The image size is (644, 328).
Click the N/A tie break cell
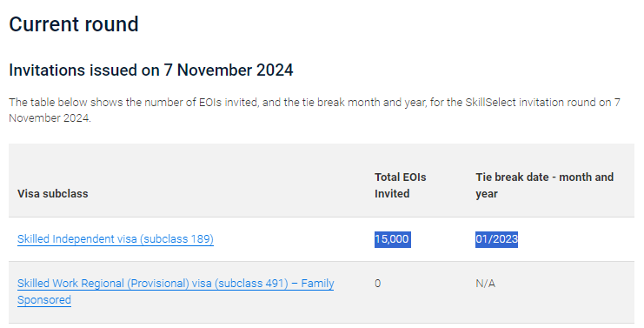point(486,284)
